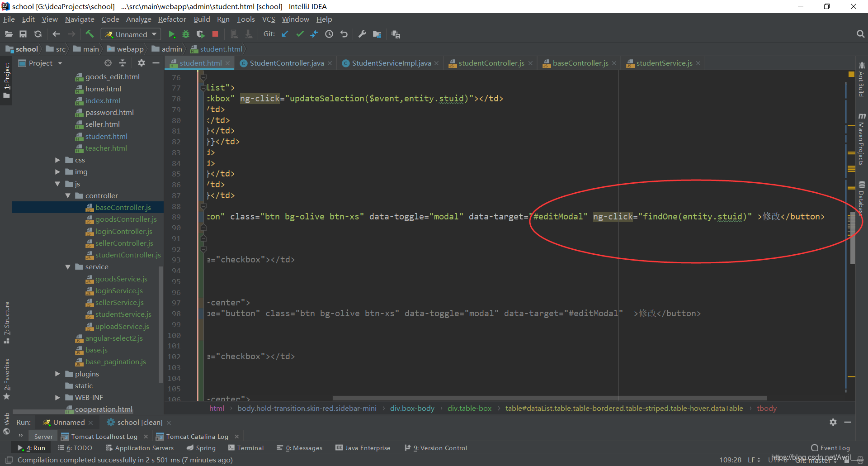Open Project Structure icon
The image size is (868, 466).
pos(377,34)
